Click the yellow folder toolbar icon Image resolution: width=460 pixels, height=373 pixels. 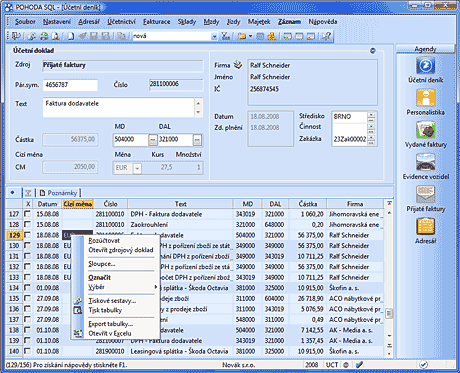(242, 36)
